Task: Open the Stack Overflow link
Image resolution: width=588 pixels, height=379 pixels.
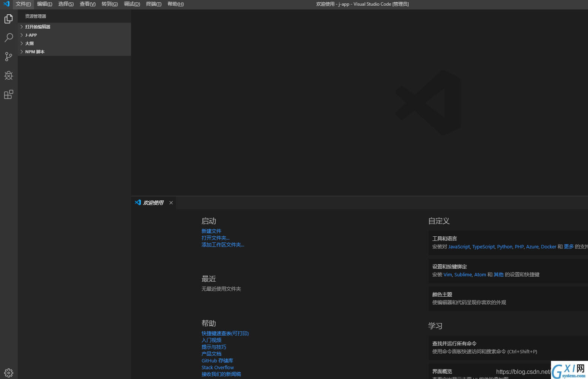Action: tap(218, 367)
